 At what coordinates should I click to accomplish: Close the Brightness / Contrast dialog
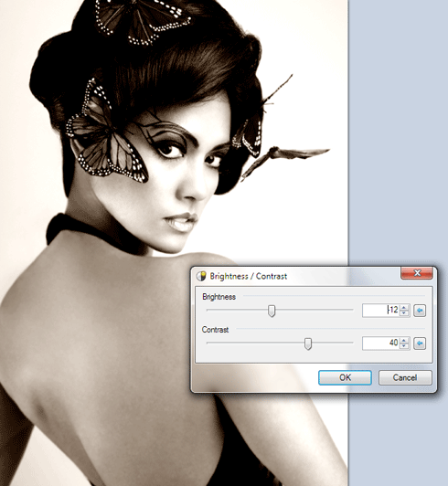(417, 273)
